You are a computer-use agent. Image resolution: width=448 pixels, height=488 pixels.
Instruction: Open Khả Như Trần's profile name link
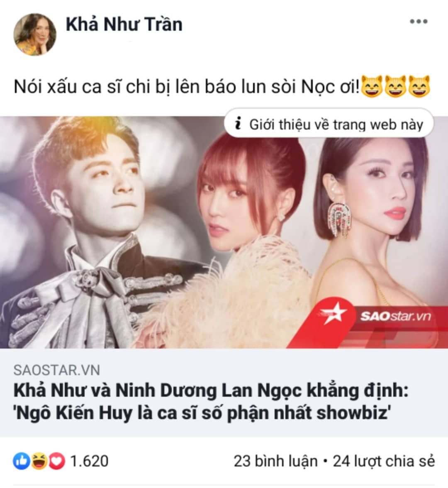point(124,24)
